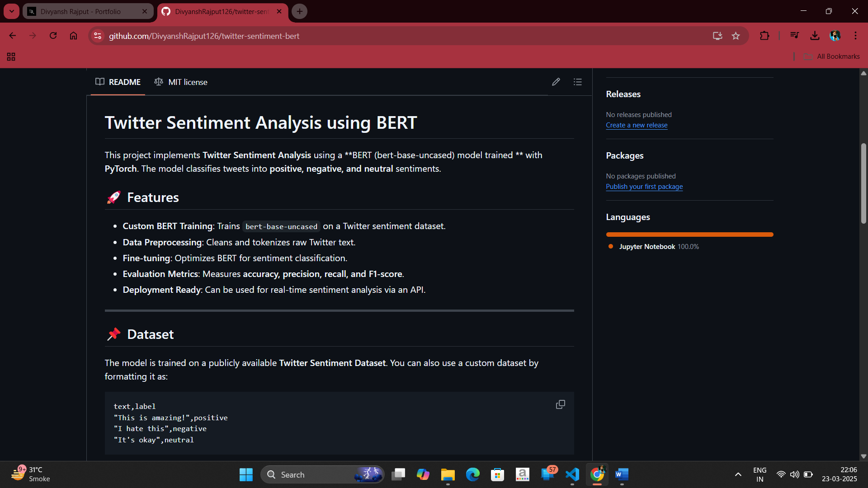868x488 pixels.
Task: Click the page vertical scrollbar thumb
Action: click(x=863, y=183)
